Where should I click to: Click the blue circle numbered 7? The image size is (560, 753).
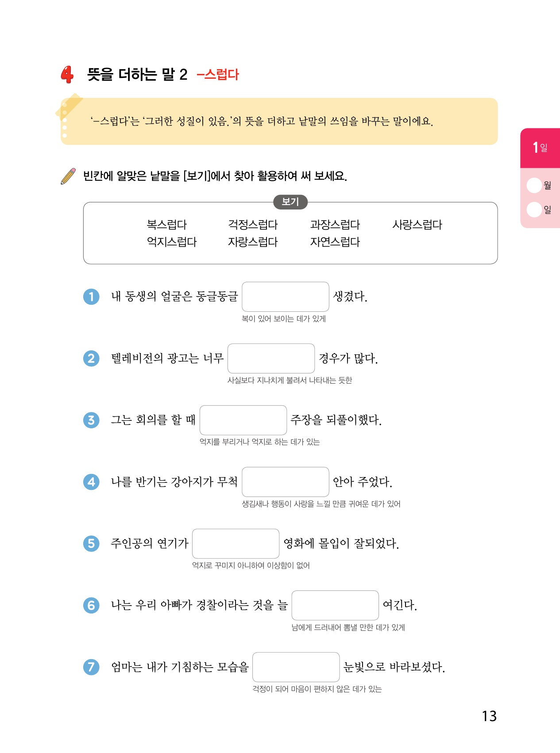[91, 667]
